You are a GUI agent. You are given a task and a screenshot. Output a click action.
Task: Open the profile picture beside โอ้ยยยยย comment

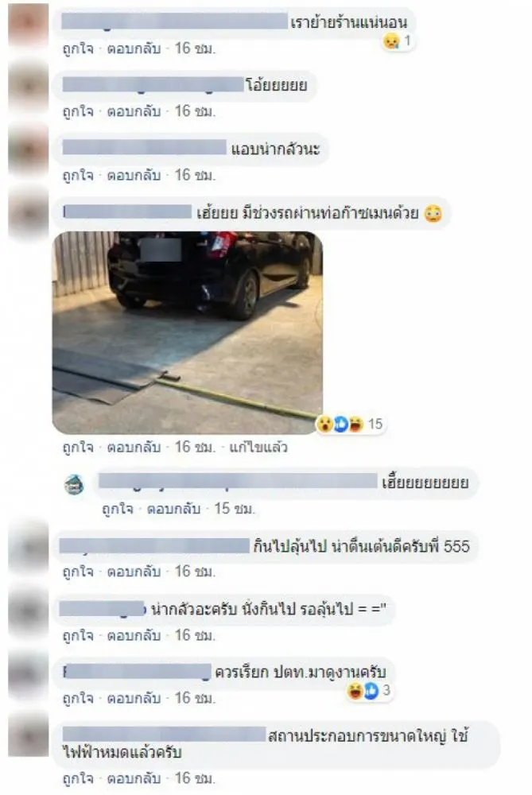tap(28, 87)
